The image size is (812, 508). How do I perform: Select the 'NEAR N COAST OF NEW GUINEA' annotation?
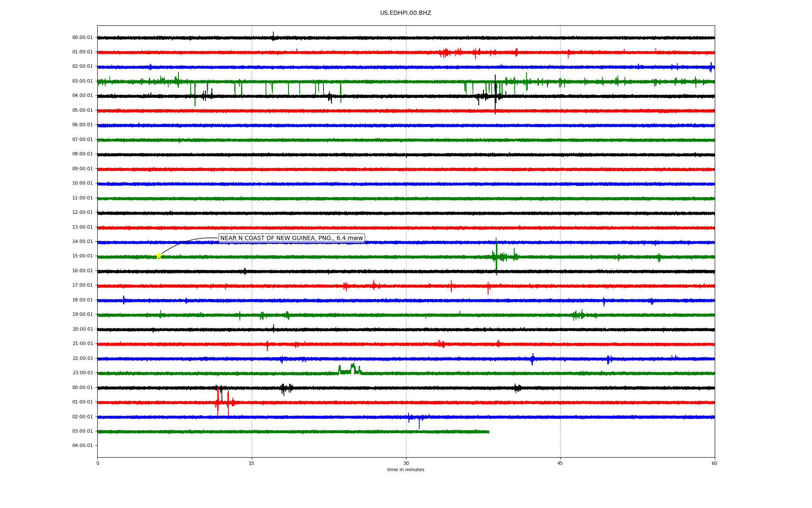pos(291,238)
